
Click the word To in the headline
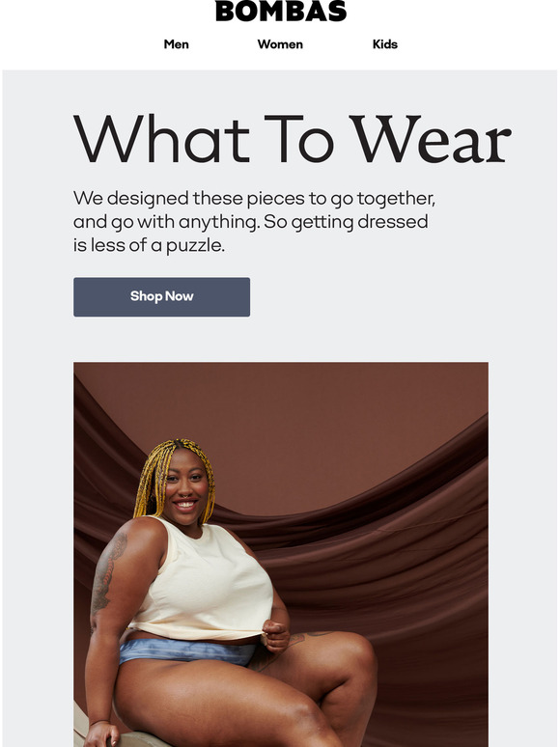tap(298, 139)
